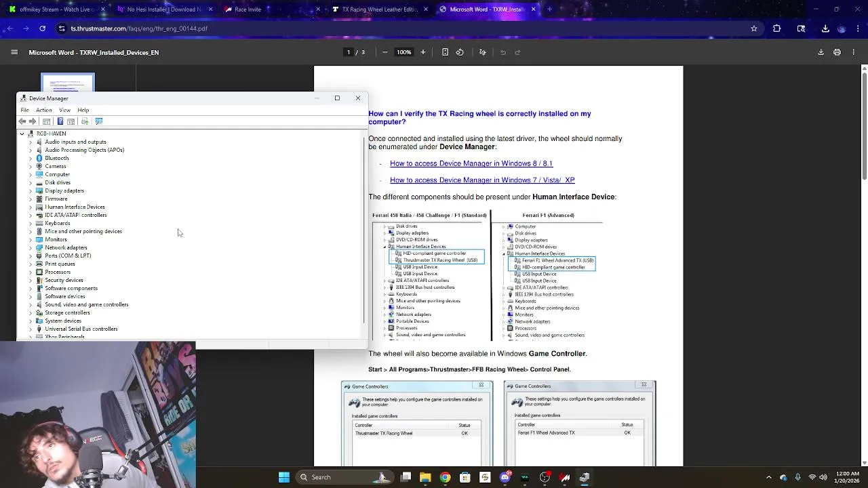Open link for Device Manager in Windows 8 / 8.1
Viewport: 868px width, 488px height.
471,163
